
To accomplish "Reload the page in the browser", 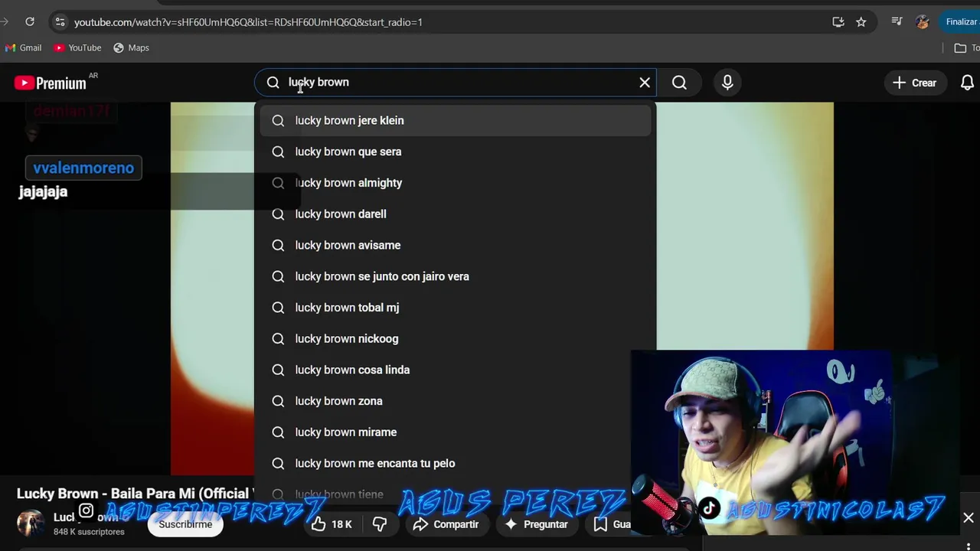I will (x=30, y=21).
